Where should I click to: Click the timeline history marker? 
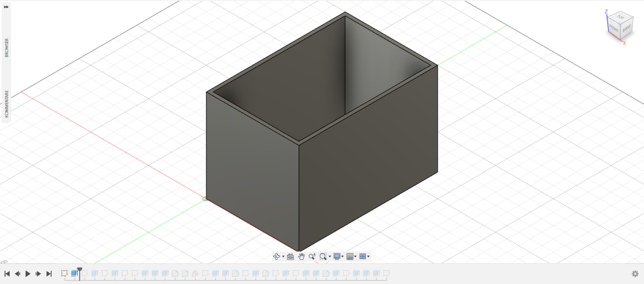tap(79, 270)
